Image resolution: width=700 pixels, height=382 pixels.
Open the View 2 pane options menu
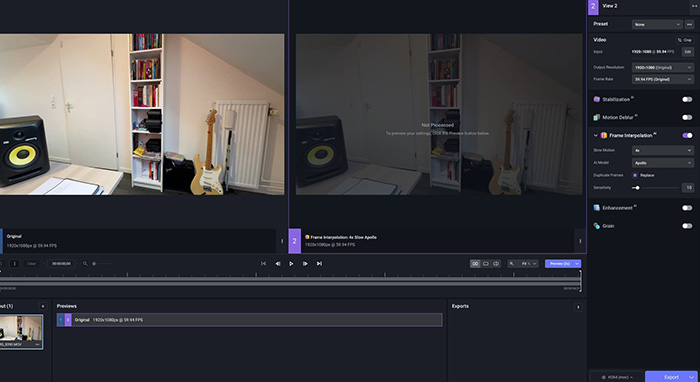pyautogui.click(x=580, y=241)
